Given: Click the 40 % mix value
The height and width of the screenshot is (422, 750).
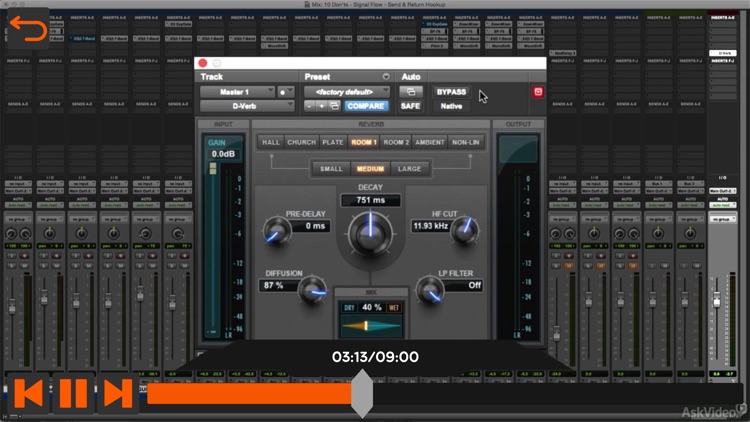Looking at the screenshot, I should coord(372,308).
